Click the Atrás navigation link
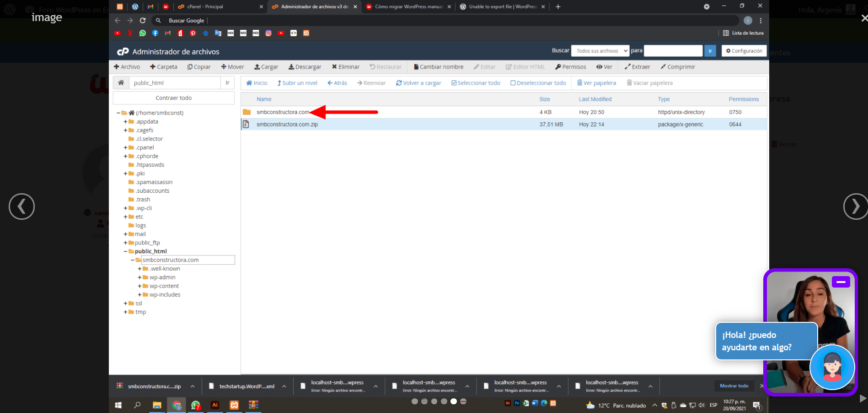Viewport: 868px width, 413px height. (337, 83)
